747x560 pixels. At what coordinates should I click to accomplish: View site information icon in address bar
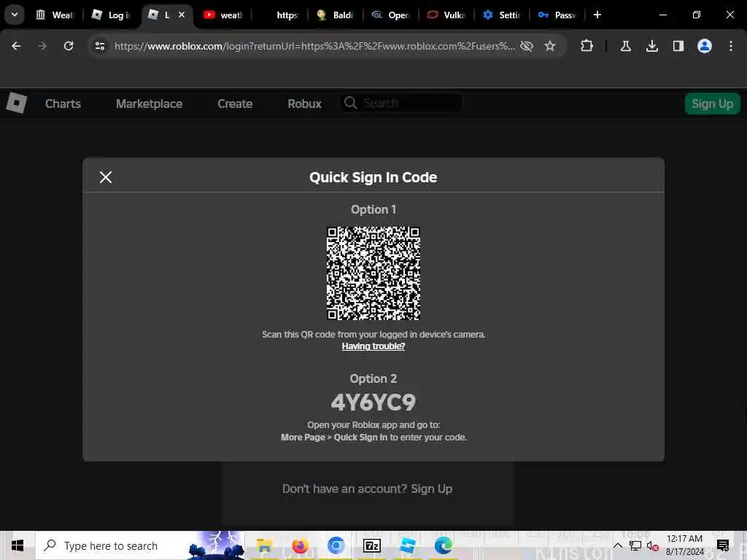click(x=100, y=46)
